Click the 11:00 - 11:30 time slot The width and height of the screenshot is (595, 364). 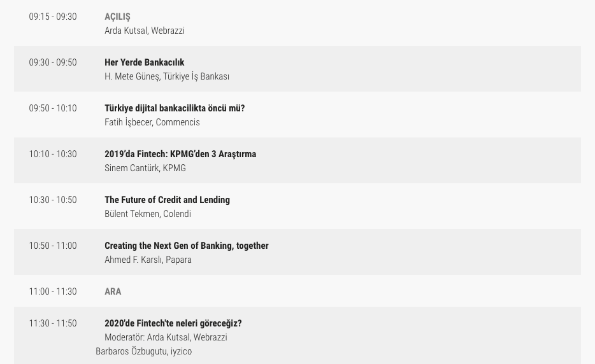click(53, 291)
